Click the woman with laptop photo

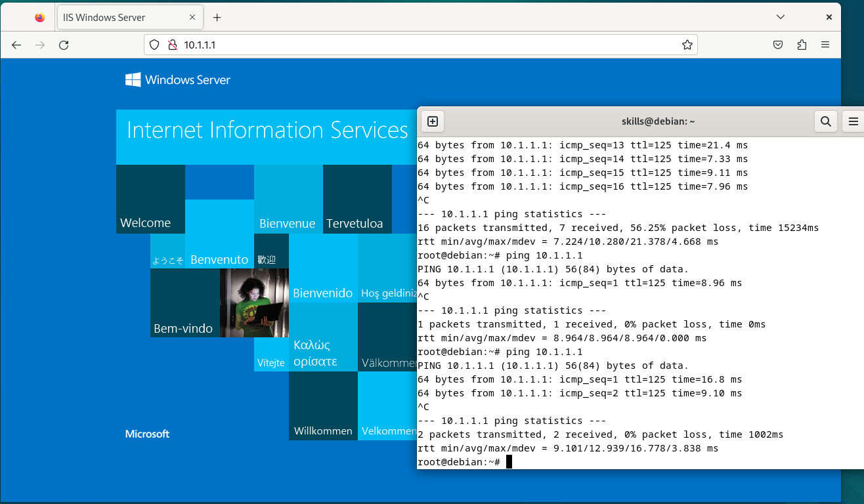[x=254, y=303]
